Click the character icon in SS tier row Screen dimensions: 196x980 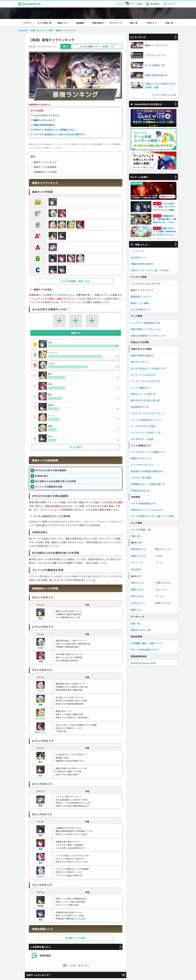tap(53, 202)
